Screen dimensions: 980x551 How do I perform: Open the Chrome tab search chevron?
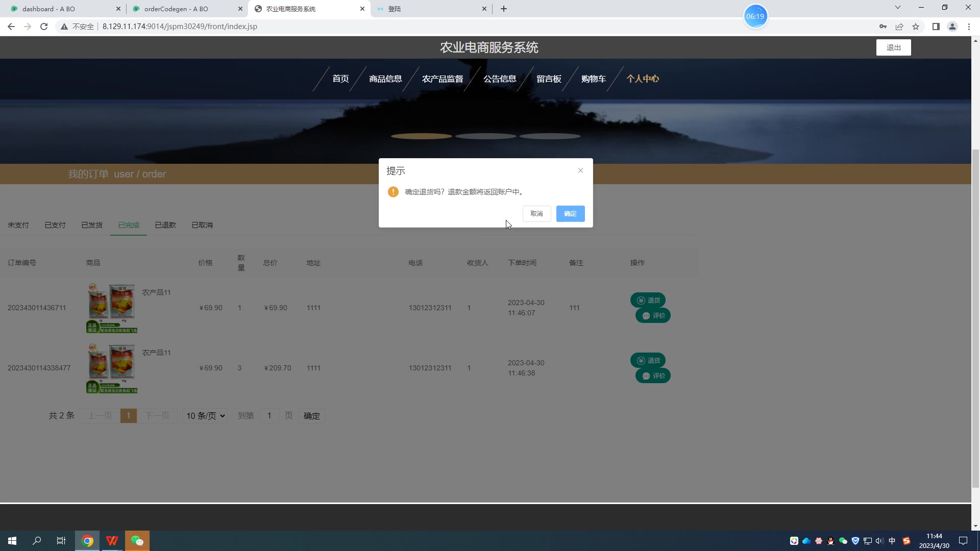coord(897,8)
